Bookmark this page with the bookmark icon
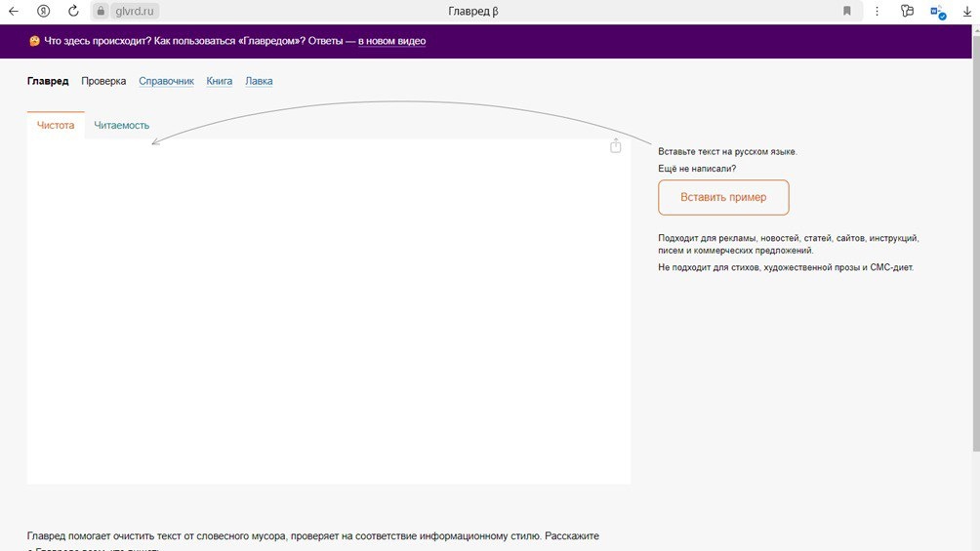Viewport: 980px width, 551px height. (x=847, y=12)
